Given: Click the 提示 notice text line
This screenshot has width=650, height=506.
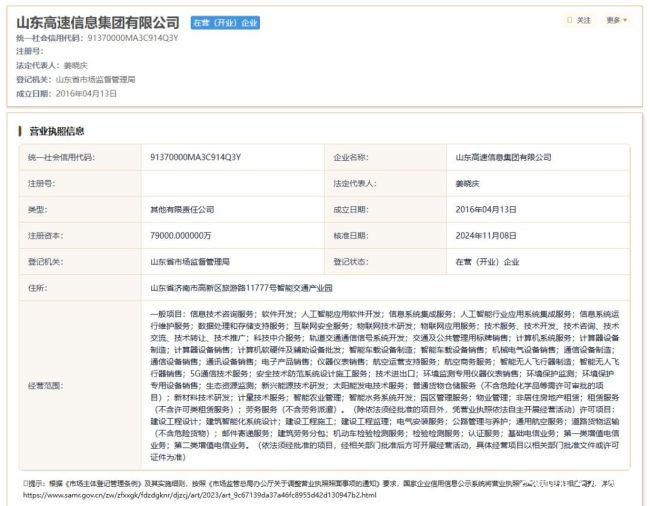Looking at the screenshot, I should [x=318, y=483].
